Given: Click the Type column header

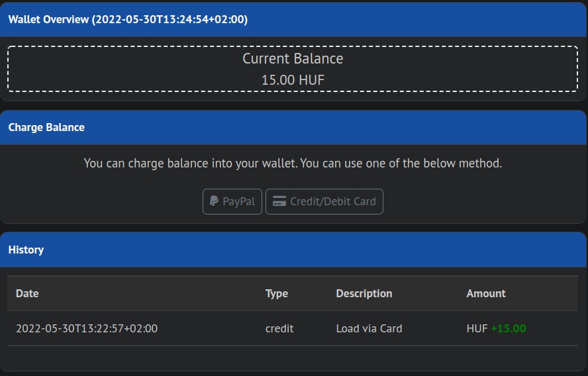Looking at the screenshot, I should coord(277,293).
